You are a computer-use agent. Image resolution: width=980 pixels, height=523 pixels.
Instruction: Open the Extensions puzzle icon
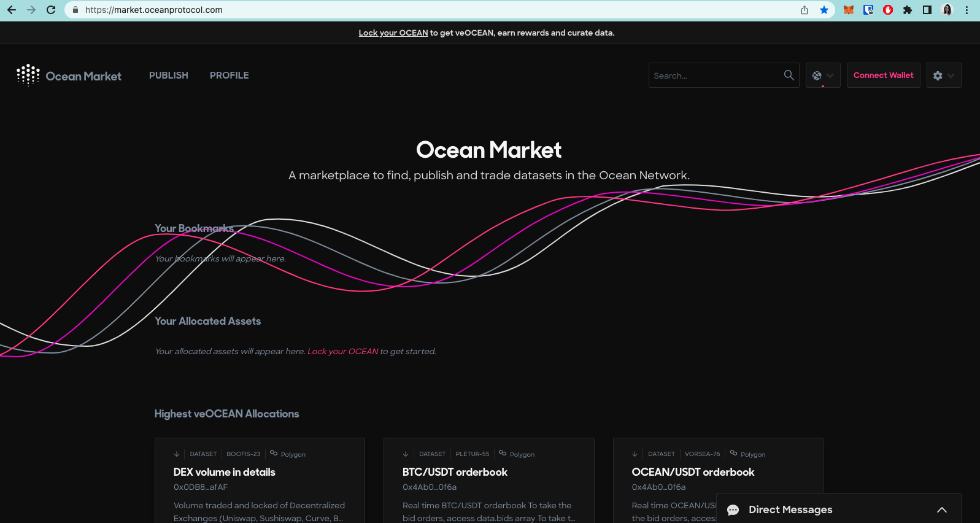click(x=908, y=10)
